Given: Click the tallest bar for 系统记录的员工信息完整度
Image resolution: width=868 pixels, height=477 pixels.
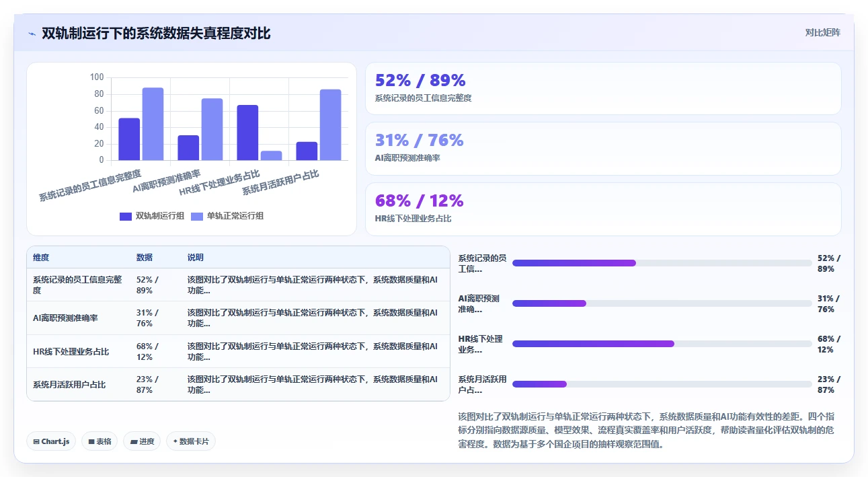Looking at the screenshot, I should pos(153,124).
